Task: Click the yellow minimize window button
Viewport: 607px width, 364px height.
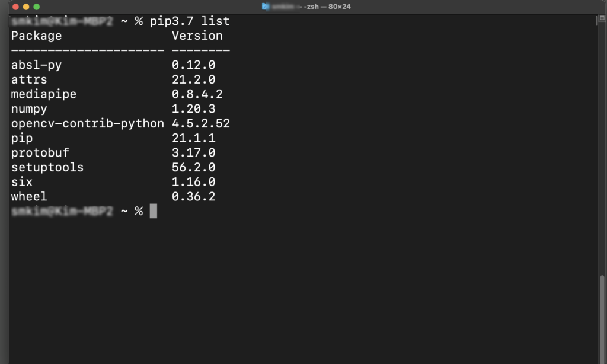Action: point(26,7)
